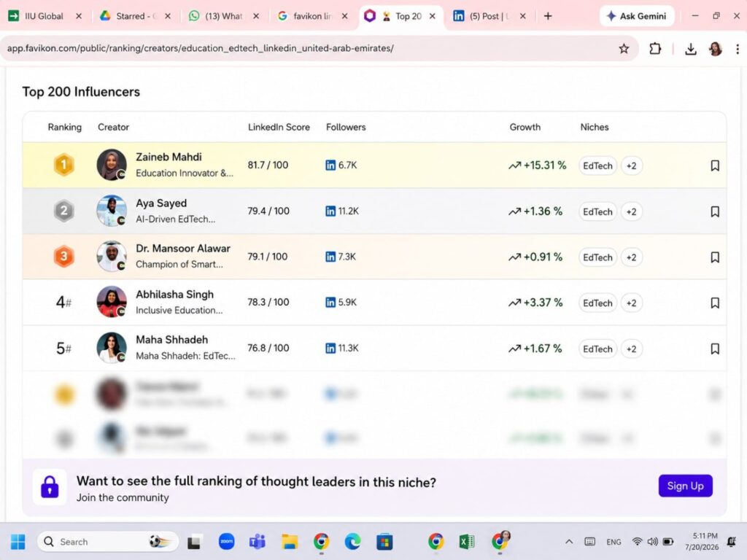747x560 pixels.
Task: Expand the +2 niches for Aya Sayed
Action: 631,211
